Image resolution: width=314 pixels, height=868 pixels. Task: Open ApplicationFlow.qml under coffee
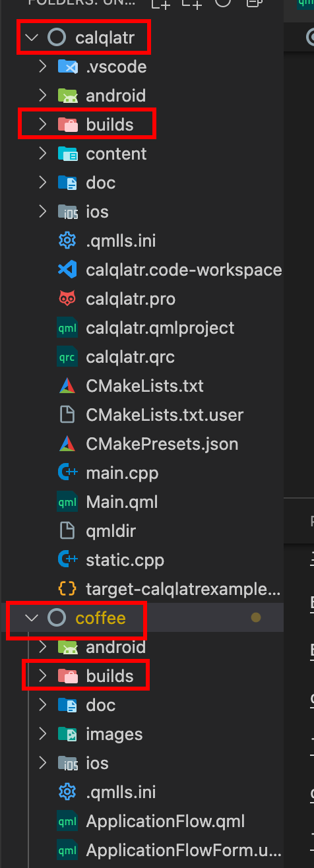click(166, 821)
